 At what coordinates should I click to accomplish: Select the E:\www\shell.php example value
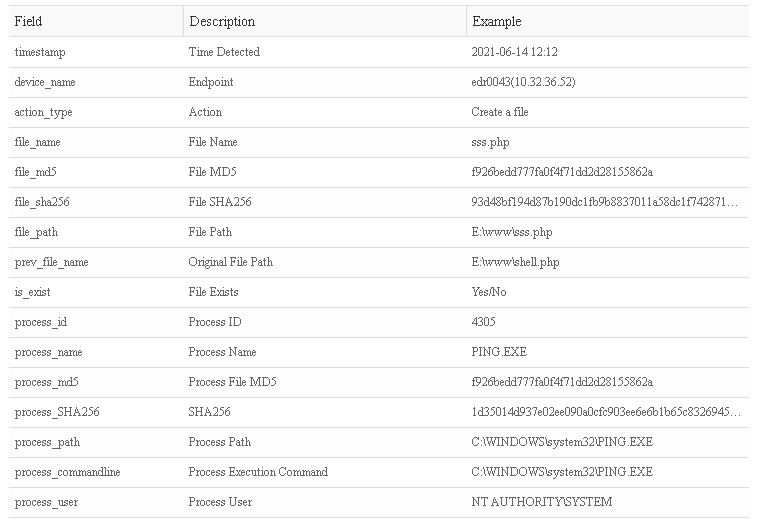point(515,262)
